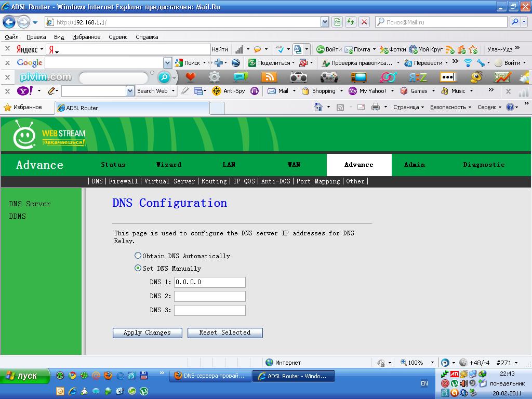Click the pivim toolbar gear icon

pos(214,77)
